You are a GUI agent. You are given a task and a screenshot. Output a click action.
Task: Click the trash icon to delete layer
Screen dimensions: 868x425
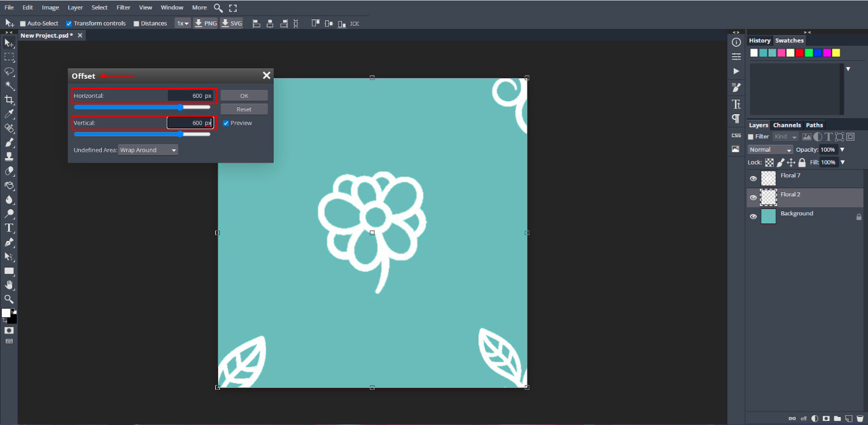(x=859, y=418)
